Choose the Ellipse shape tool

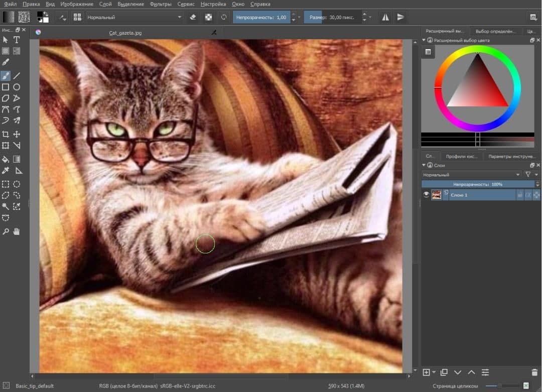[17, 87]
